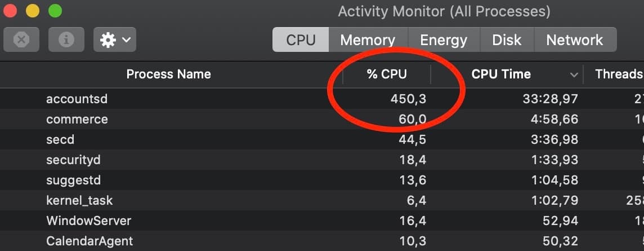Switch to the CPU tab
Screen dimensions: 644x251
click(301, 40)
